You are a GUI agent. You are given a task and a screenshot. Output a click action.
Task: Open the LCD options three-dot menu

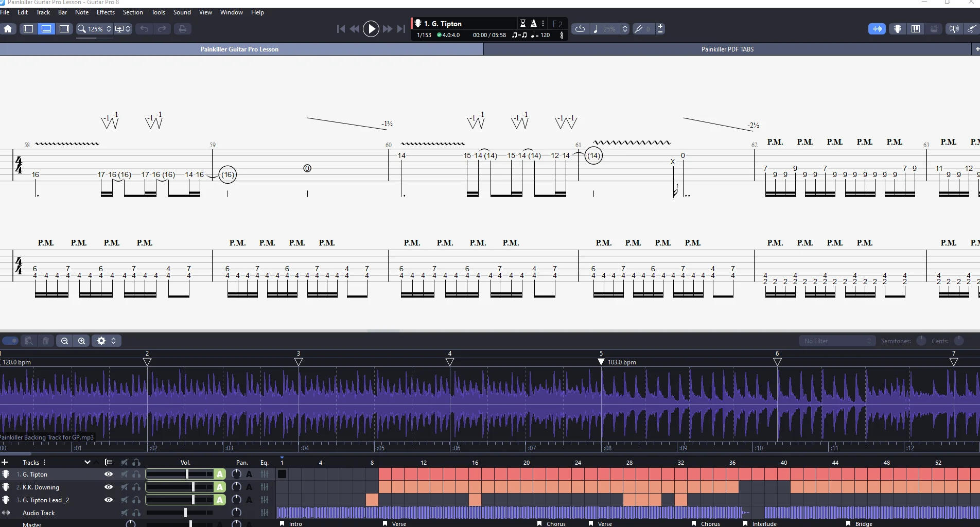pos(543,23)
